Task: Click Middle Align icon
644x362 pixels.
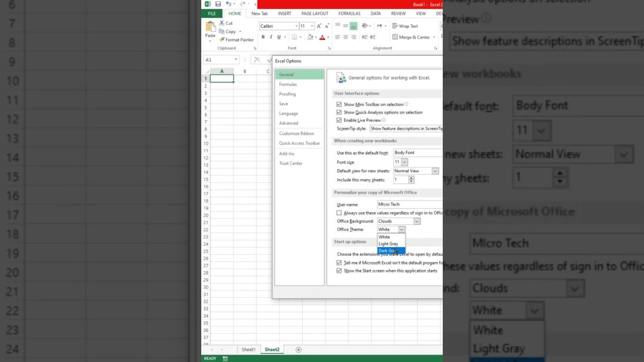Action: pyautogui.click(x=346, y=26)
